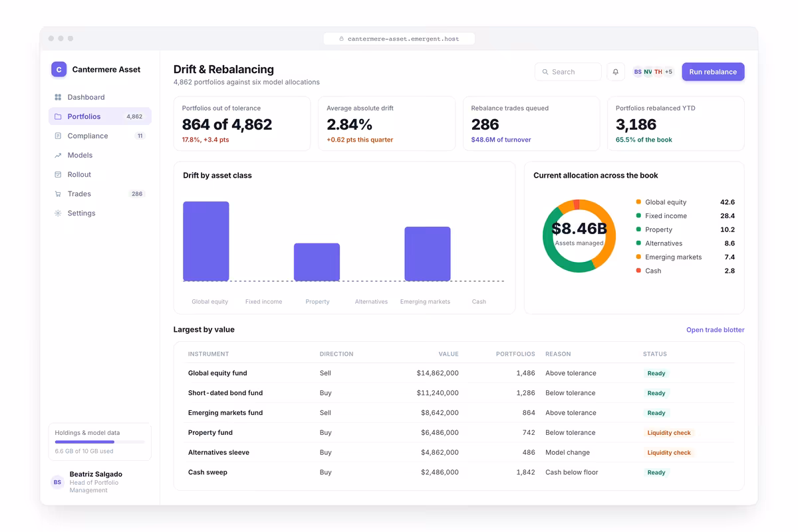Click the $48.6M of turnover text
Screen dimensions: 798x532
(x=501, y=140)
